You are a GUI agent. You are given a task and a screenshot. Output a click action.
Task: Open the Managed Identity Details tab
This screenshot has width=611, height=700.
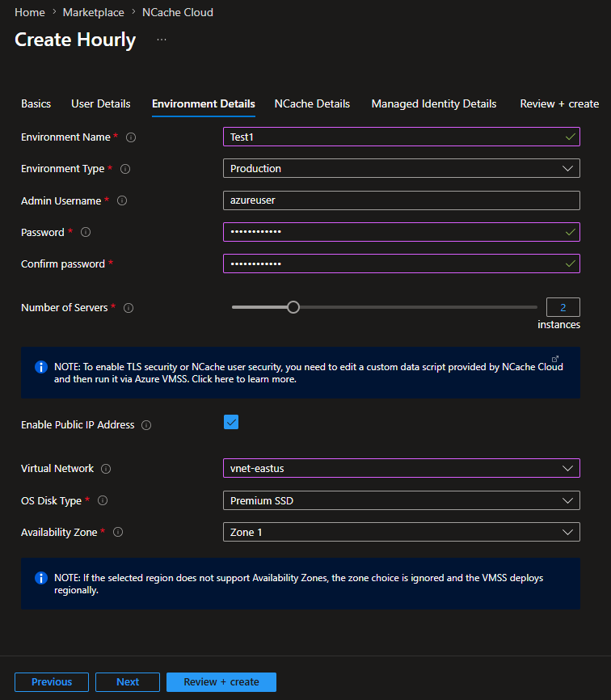click(434, 103)
